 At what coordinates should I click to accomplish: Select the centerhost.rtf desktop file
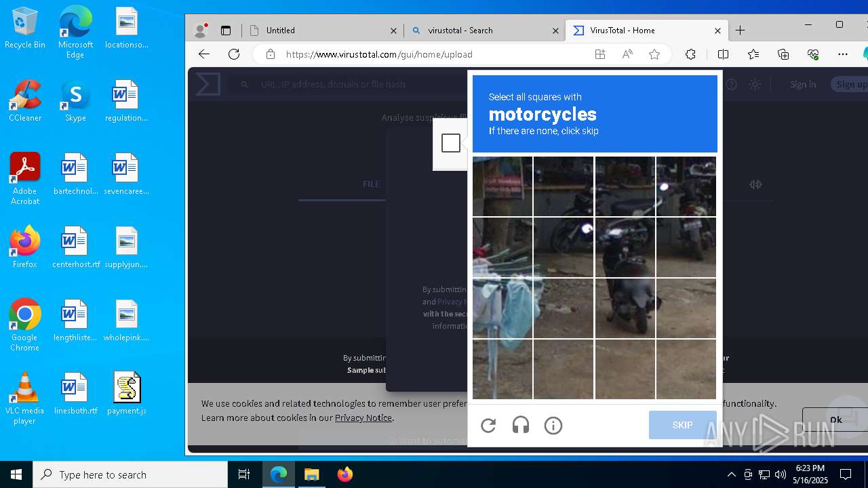[x=76, y=247]
